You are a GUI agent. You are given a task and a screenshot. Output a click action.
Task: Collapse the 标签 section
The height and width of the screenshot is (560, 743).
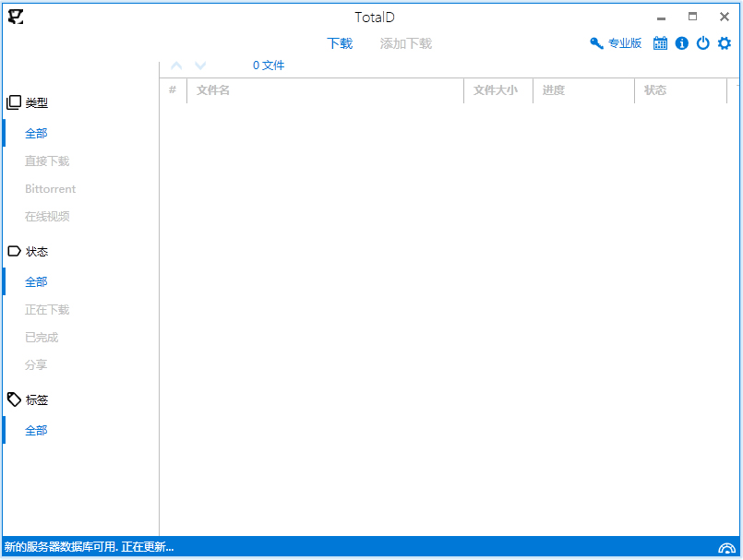tap(35, 399)
